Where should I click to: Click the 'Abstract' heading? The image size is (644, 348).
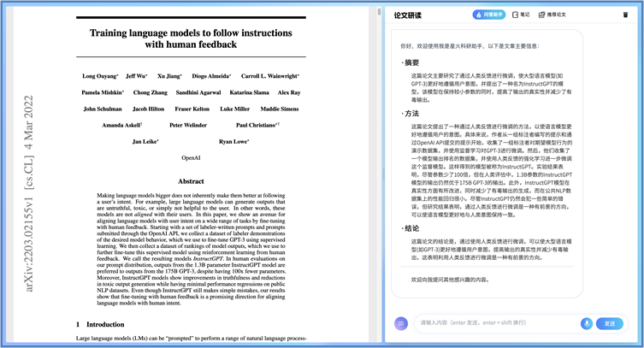tap(191, 181)
